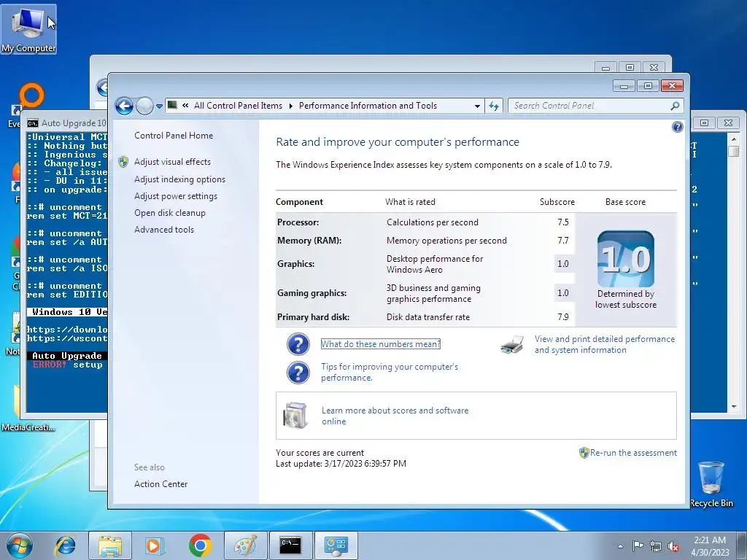Click 'All Control Panel Items' breadcrumb
Screen dimensions: 747x560
coord(238,106)
